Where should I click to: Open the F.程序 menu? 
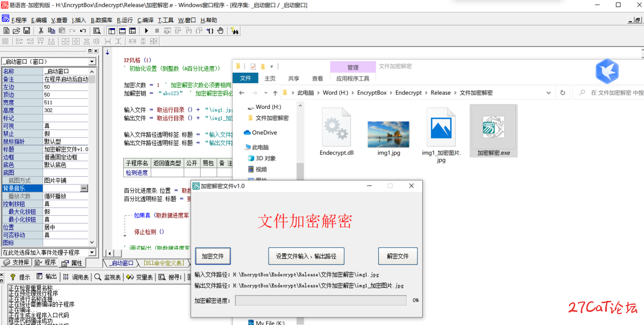(19, 20)
